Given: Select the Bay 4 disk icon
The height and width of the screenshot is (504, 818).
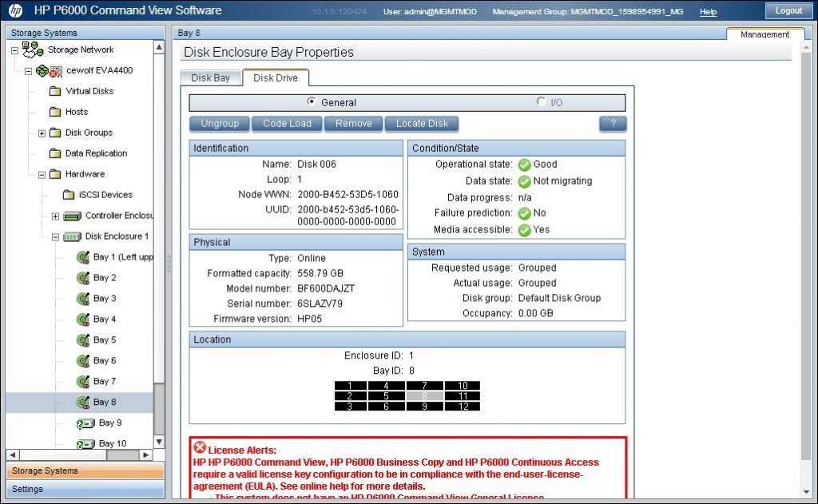Looking at the screenshot, I should [x=83, y=319].
